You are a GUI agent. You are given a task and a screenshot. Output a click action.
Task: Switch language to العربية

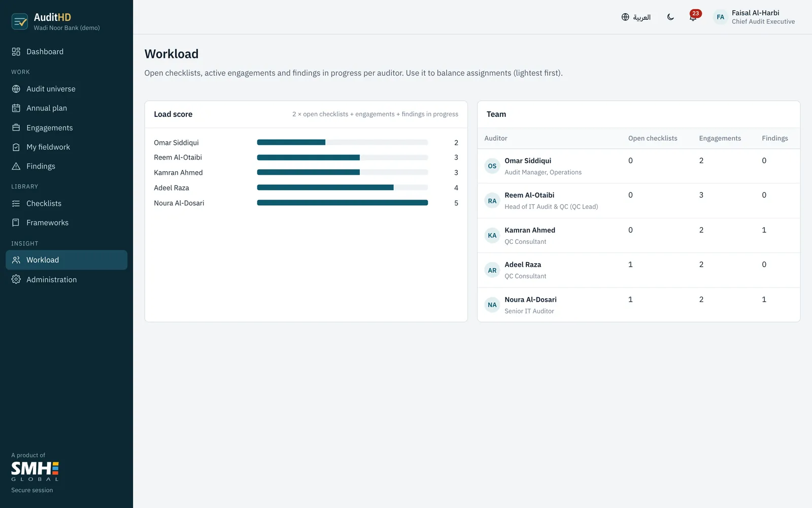636,17
